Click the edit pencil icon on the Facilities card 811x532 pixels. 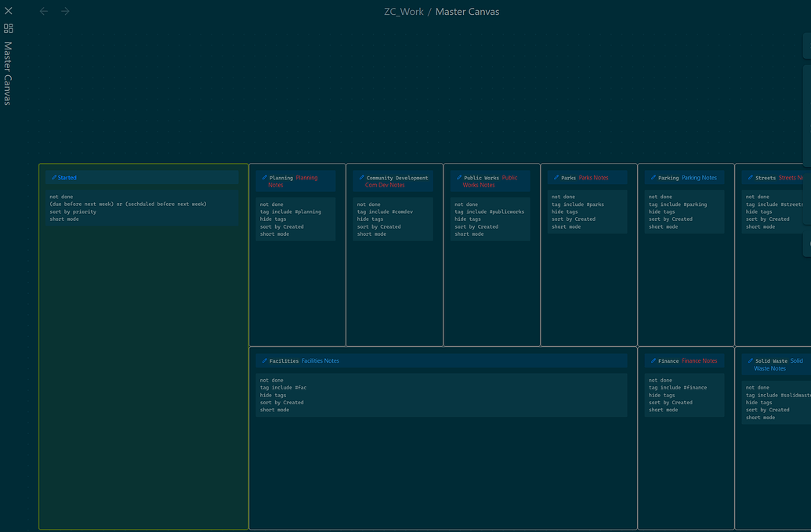click(265, 360)
